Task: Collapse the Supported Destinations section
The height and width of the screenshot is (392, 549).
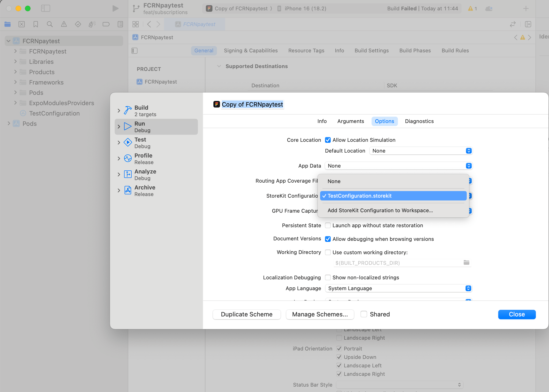Action: 219,66
